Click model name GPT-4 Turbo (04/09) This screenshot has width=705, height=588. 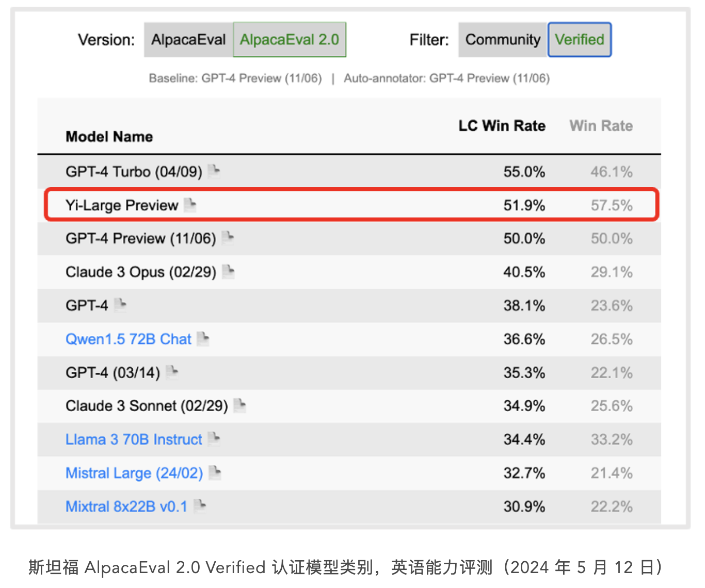pyautogui.click(x=134, y=172)
